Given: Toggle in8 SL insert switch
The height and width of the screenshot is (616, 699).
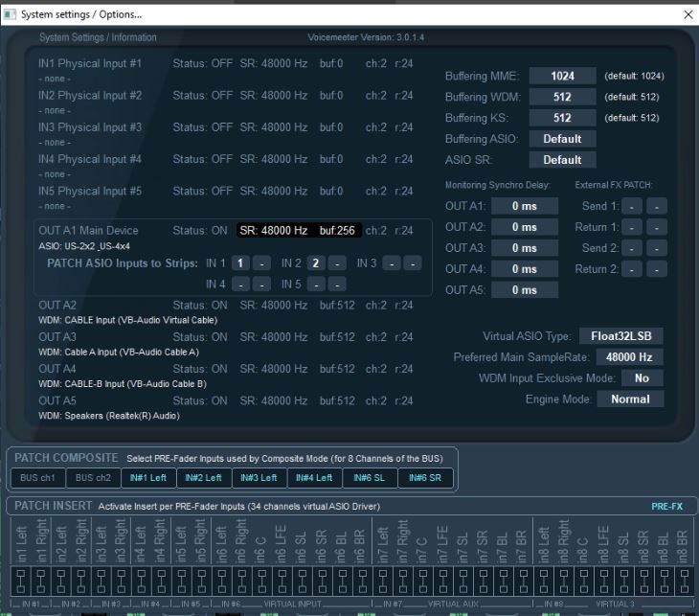Looking at the screenshot, I should click(624, 581).
